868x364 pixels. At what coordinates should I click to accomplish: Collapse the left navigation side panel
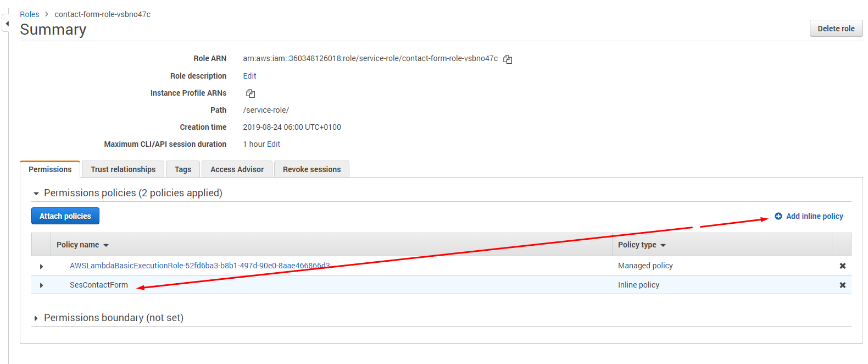coord(7,24)
